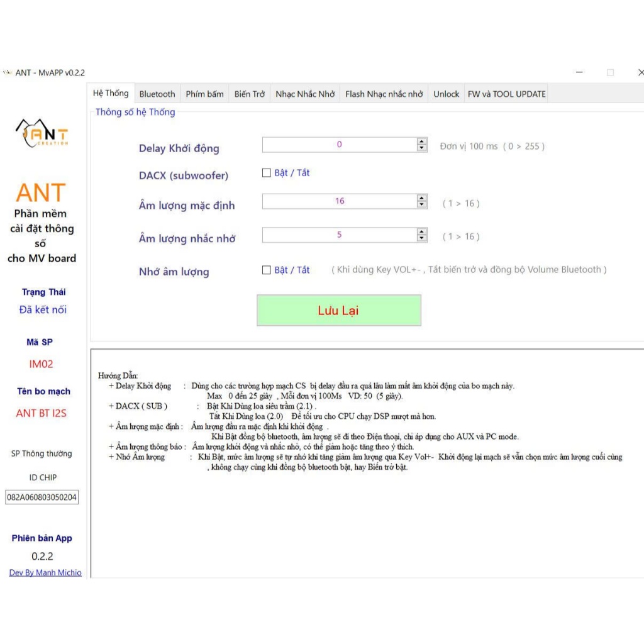The image size is (644, 644).
Task: Switch to the Unlock tab
Action: (446, 94)
